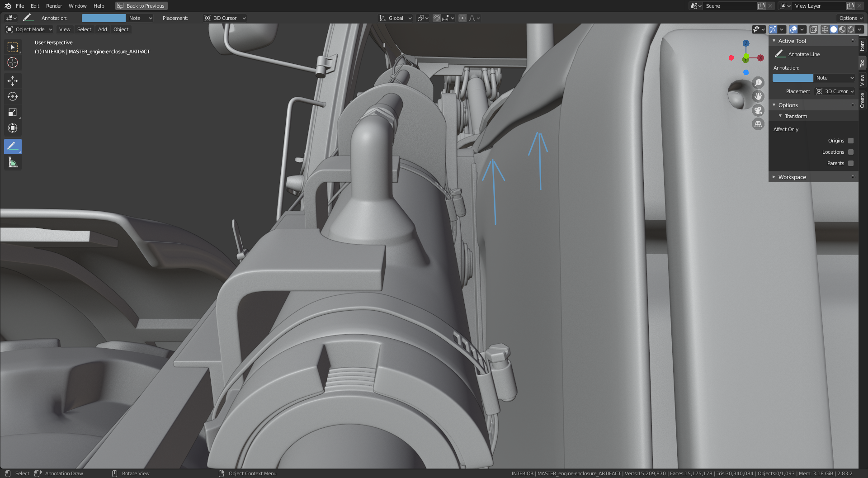Open header Options popover
This screenshot has height=478, width=868.
[851, 18]
